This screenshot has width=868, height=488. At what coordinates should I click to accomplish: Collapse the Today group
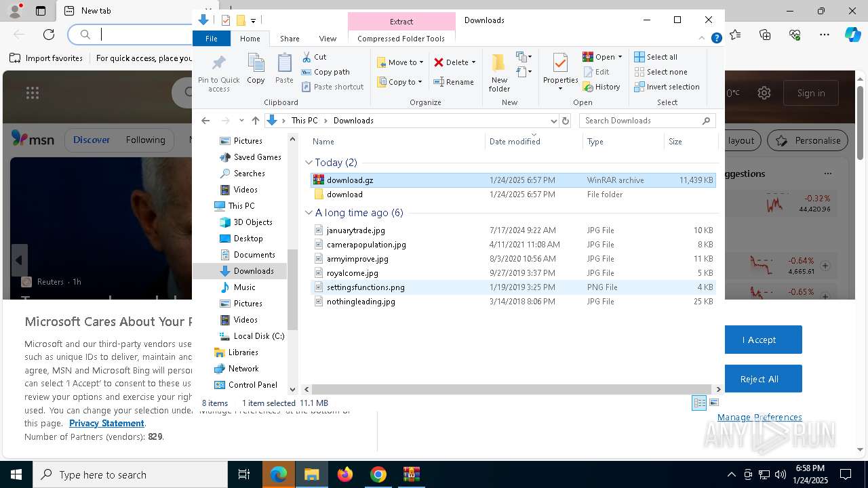pos(309,163)
